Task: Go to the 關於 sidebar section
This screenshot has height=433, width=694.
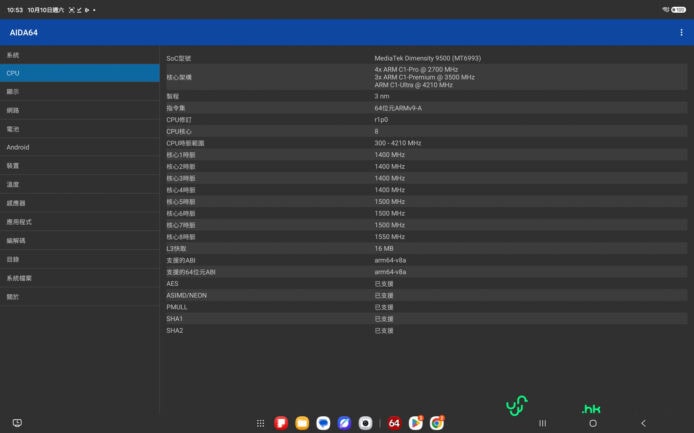Action: tap(80, 297)
